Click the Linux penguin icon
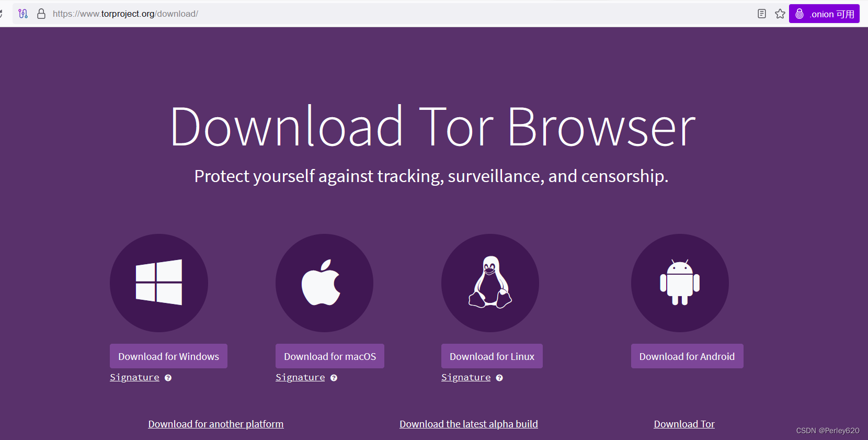868x440 pixels. [490, 282]
